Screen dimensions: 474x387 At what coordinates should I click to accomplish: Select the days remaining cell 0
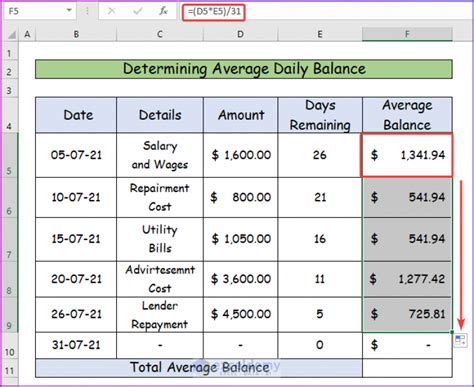[320, 345]
